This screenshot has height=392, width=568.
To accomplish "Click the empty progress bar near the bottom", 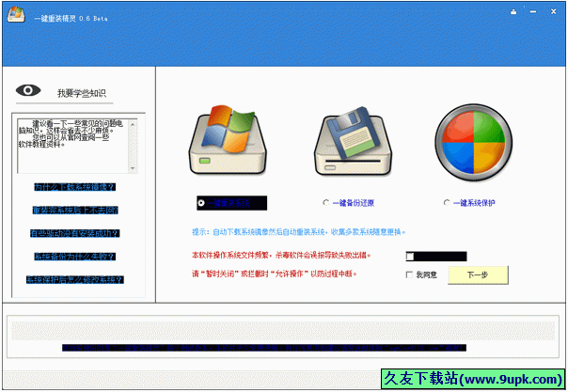I will 283,331.
